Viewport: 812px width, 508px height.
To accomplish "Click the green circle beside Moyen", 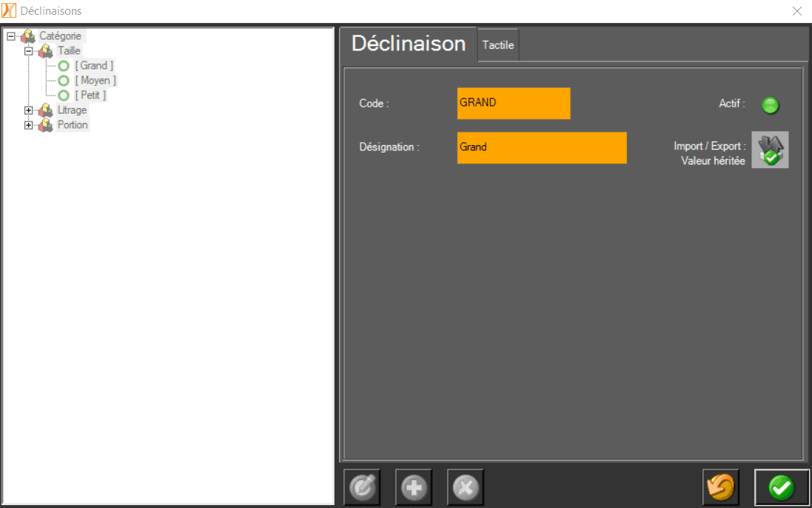I will tap(64, 81).
